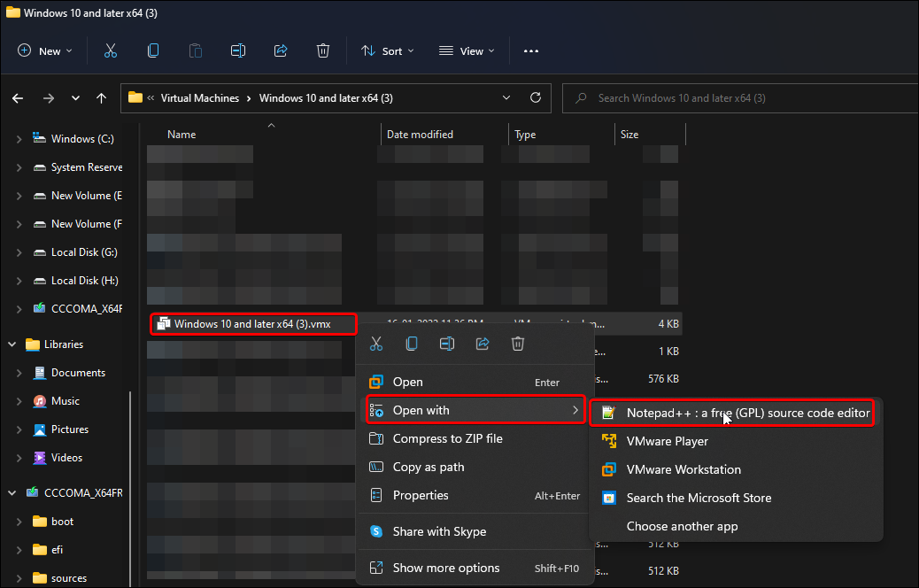Image resolution: width=919 pixels, height=588 pixels.
Task: Click the Share icon in the toolbar
Action: (x=280, y=50)
